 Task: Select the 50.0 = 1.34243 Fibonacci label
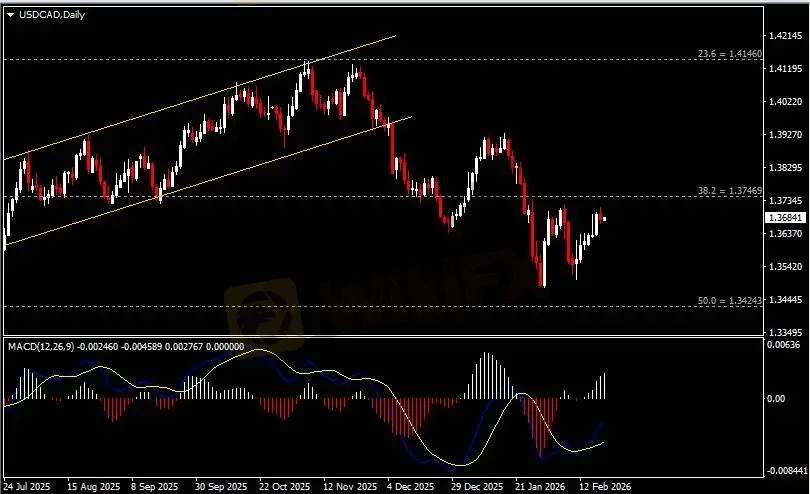[x=729, y=300]
